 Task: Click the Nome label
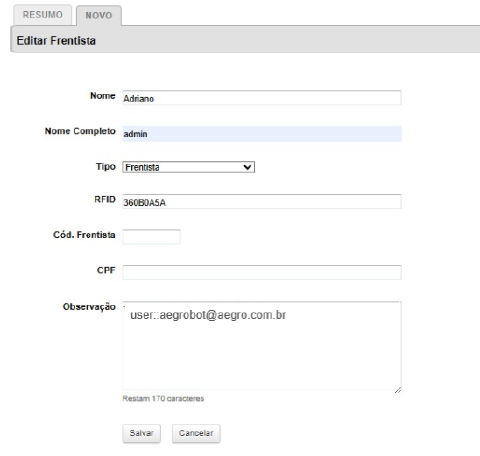[103, 96]
